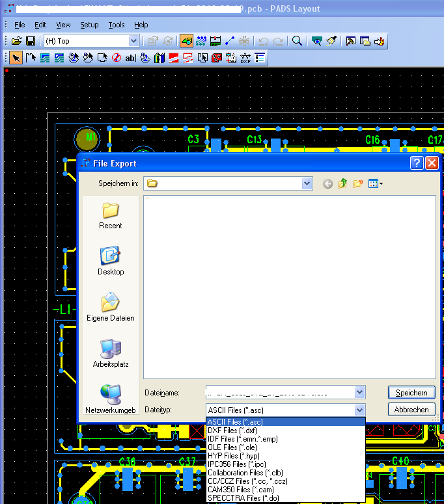Click the Dateiname input field
This screenshot has width=444, height=504.
point(280,393)
